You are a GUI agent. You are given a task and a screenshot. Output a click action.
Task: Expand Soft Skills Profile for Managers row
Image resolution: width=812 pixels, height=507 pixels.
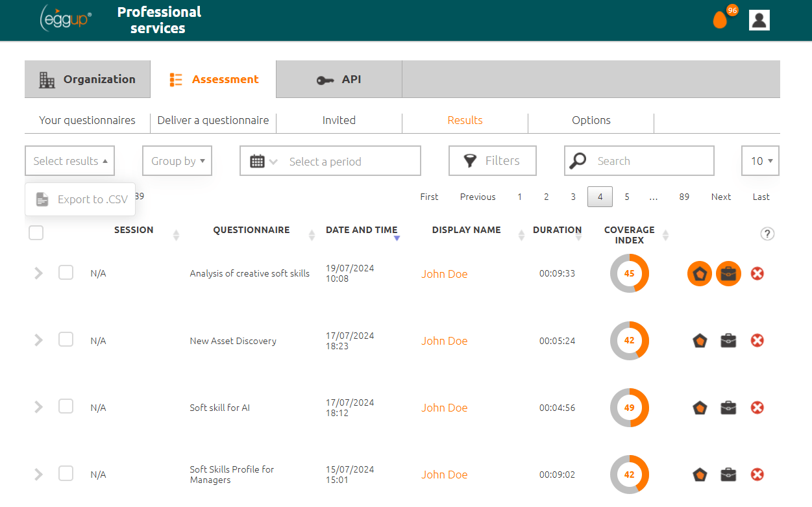[x=38, y=474]
